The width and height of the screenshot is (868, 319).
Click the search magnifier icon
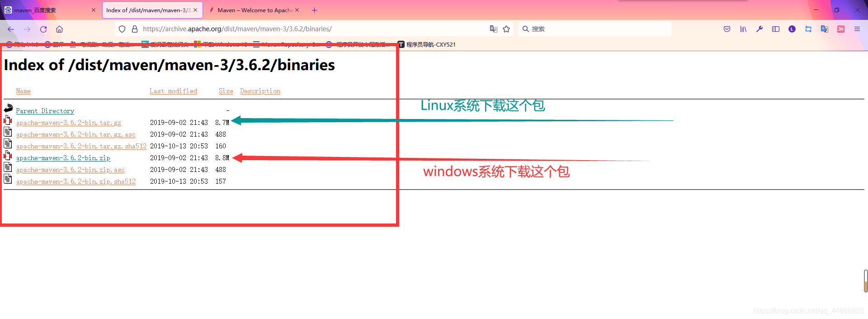(525, 29)
